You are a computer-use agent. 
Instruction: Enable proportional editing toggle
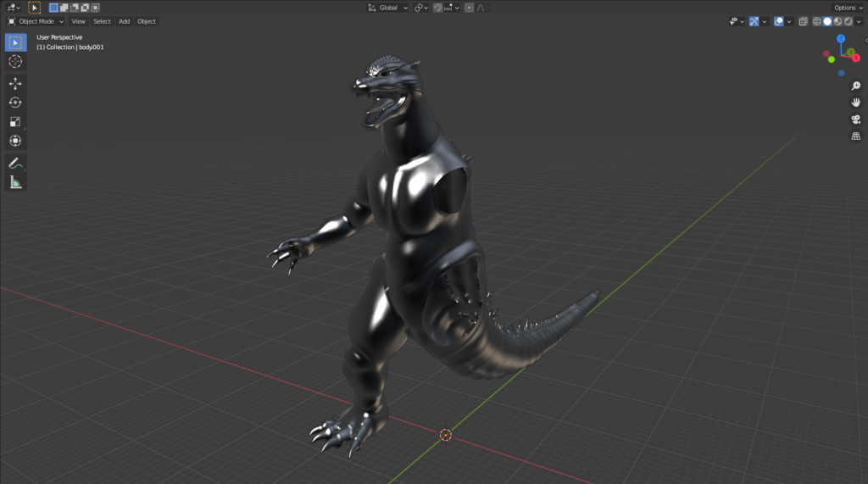click(x=469, y=8)
